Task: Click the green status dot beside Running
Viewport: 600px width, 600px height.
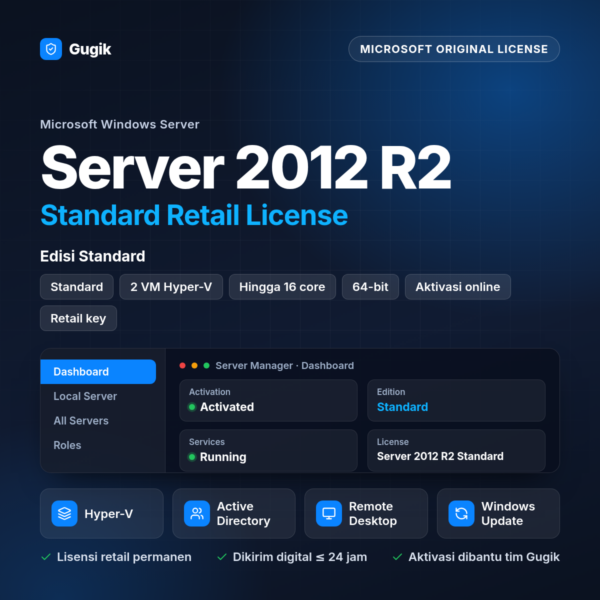Action: coord(192,457)
